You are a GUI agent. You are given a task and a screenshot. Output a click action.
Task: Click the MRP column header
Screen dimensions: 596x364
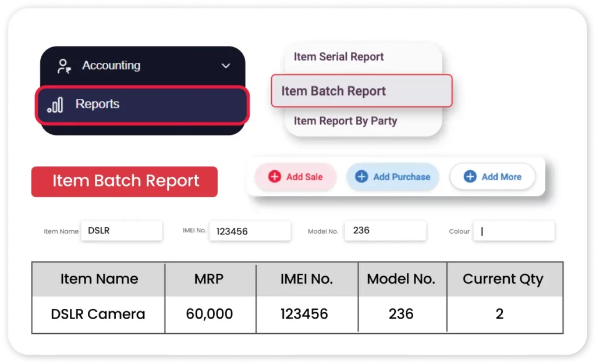(209, 279)
